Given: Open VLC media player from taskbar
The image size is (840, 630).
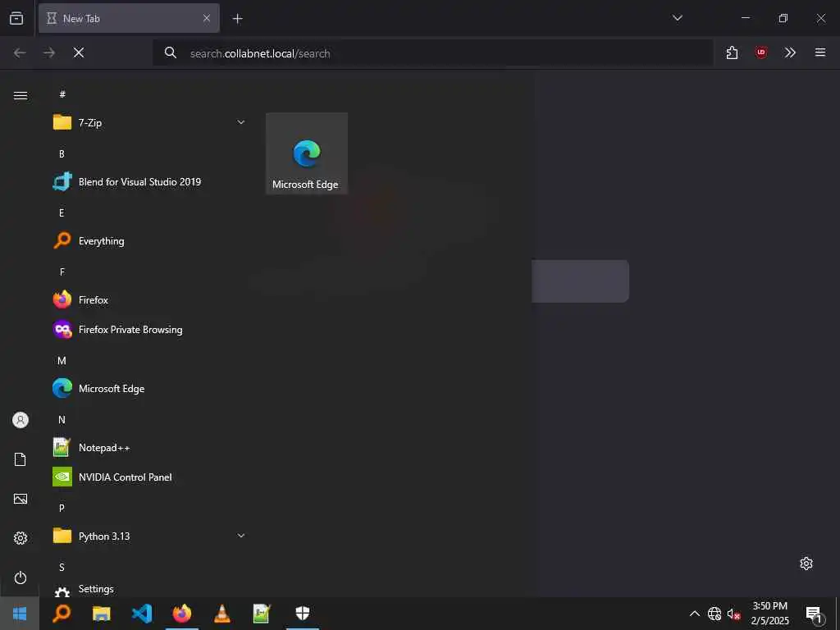Looking at the screenshot, I should [x=221, y=614].
